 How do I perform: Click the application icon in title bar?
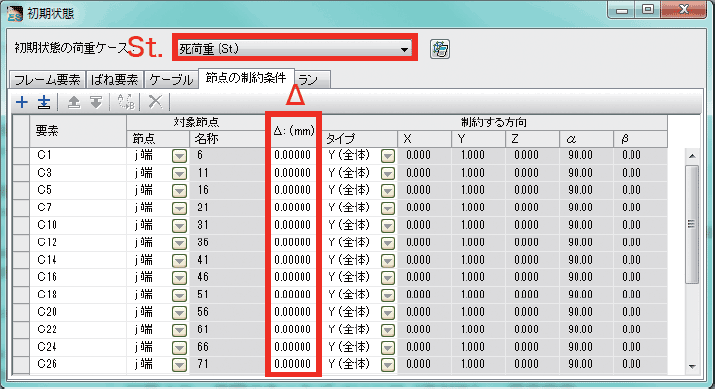point(15,14)
